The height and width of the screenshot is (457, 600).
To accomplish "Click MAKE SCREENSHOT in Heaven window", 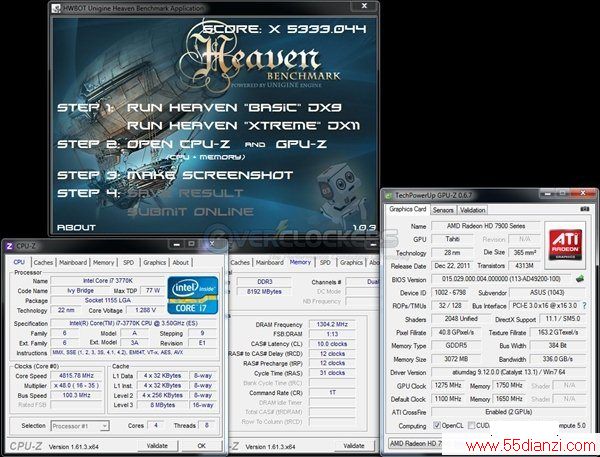I will coord(210,175).
